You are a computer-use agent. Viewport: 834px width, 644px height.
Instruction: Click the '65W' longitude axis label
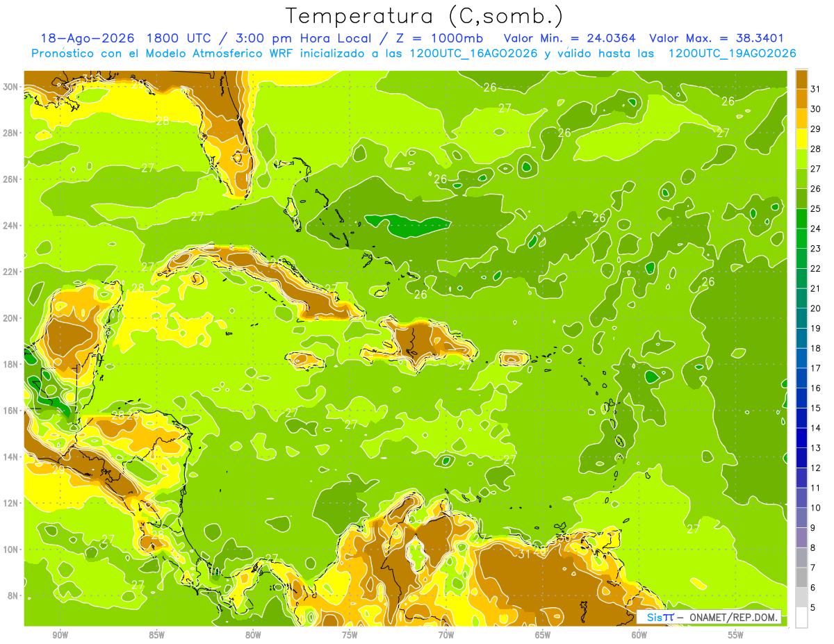(x=543, y=634)
